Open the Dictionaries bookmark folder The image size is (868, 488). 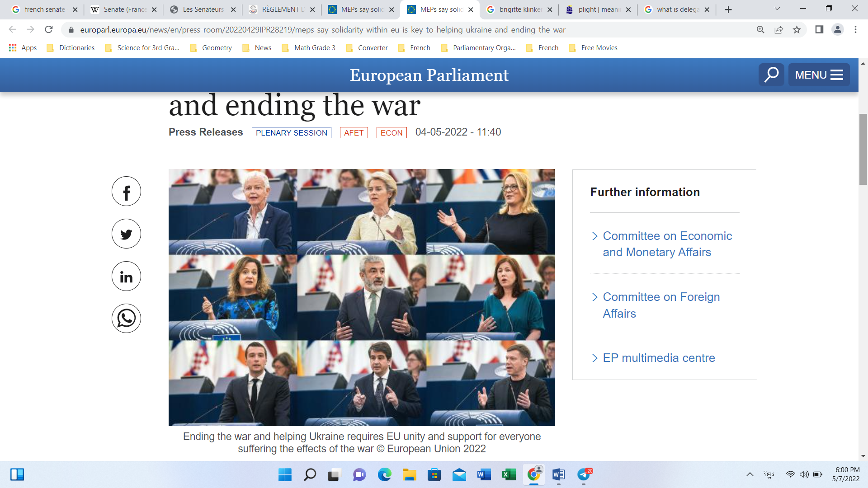tap(71, 48)
